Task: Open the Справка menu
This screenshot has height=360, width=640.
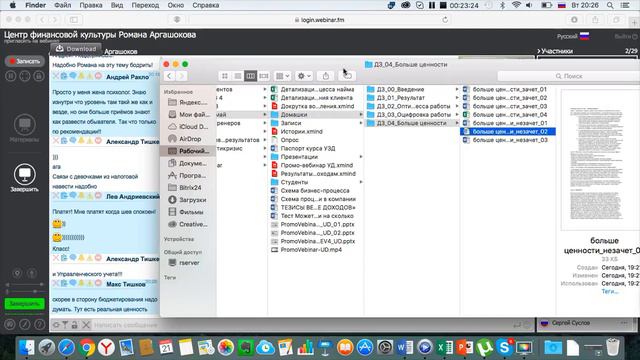Action: [x=205, y=5]
